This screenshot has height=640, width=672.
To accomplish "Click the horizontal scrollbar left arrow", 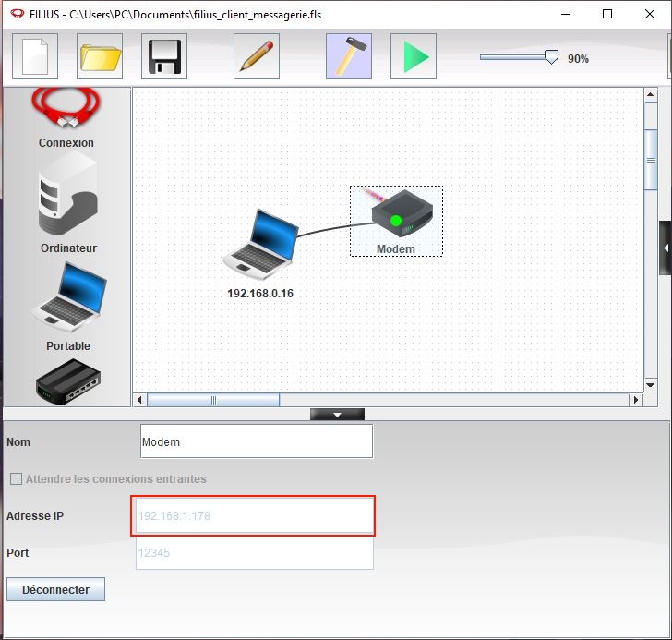I will tap(139, 400).
